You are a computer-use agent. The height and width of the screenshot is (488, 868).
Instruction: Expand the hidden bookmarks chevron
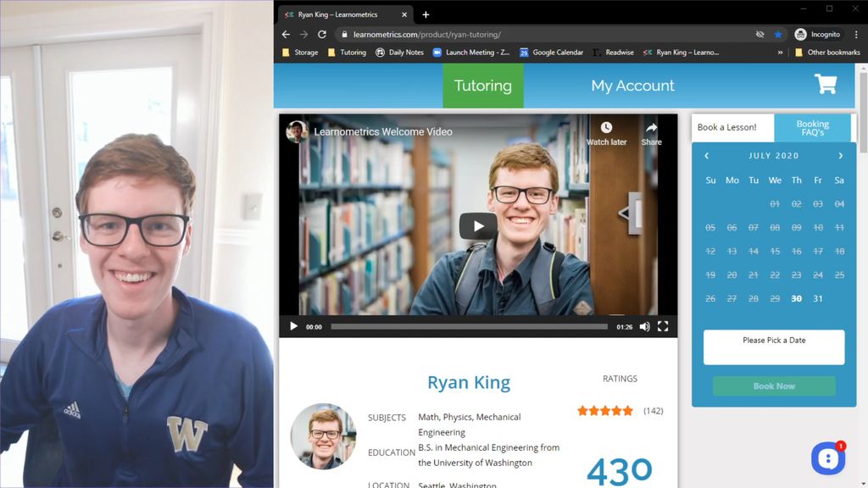click(x=780, y=53)
